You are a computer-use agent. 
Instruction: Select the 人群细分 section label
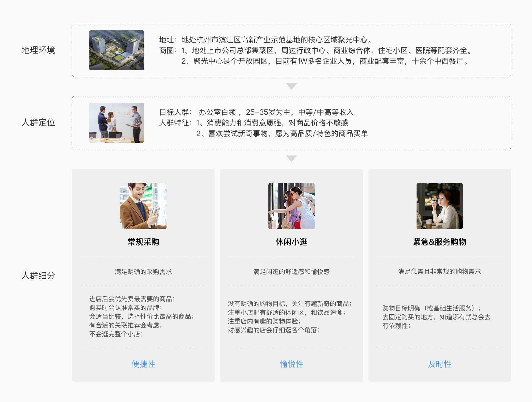point(38,275)
